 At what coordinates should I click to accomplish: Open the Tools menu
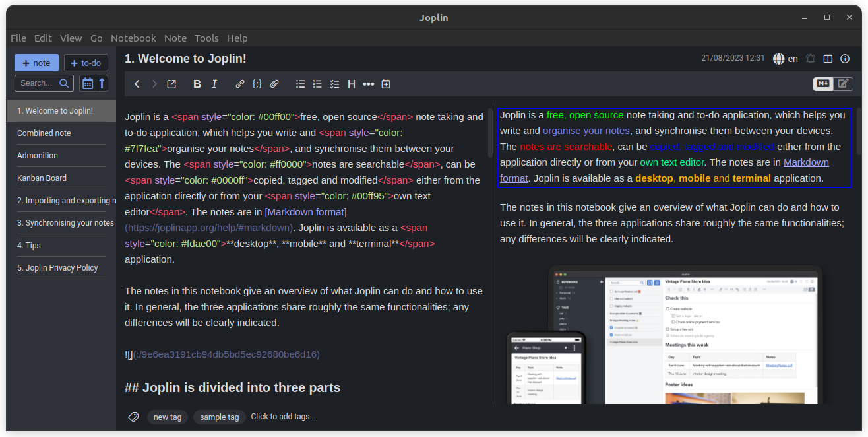click(x=206, y=38)
